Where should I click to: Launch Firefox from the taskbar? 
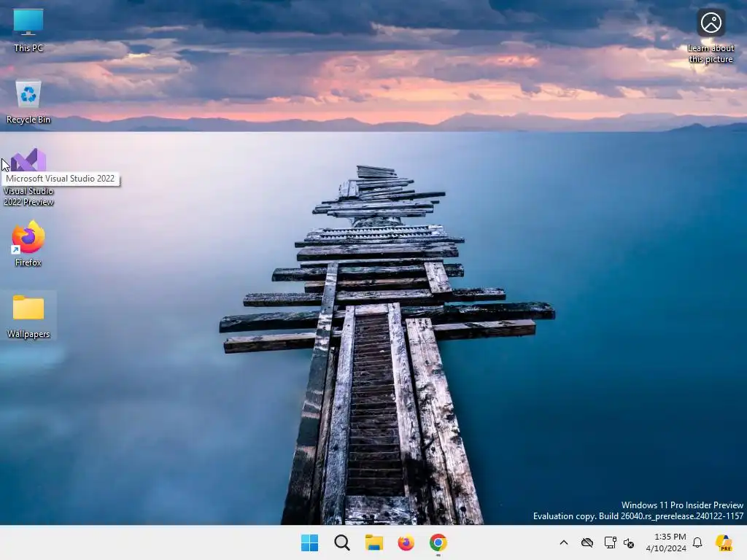tap(406, 542)
